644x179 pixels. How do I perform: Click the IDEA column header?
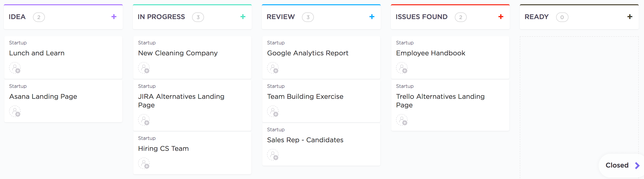point(17,17)
